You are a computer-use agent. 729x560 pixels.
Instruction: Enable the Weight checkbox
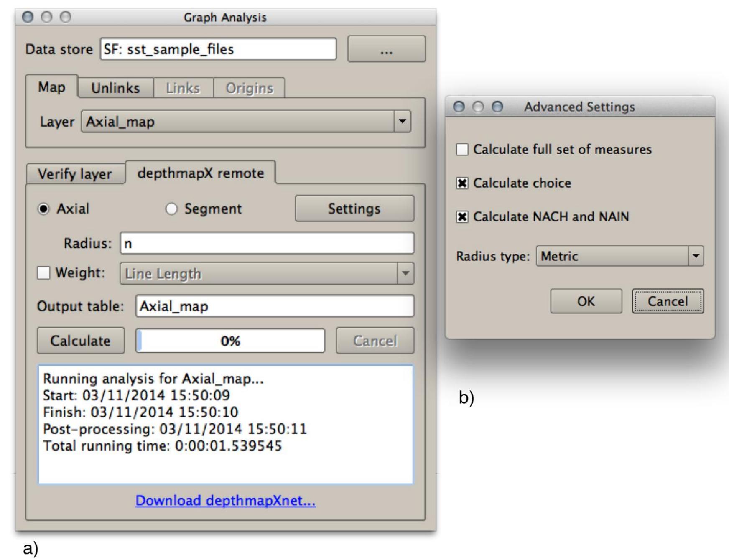point(43,273)
